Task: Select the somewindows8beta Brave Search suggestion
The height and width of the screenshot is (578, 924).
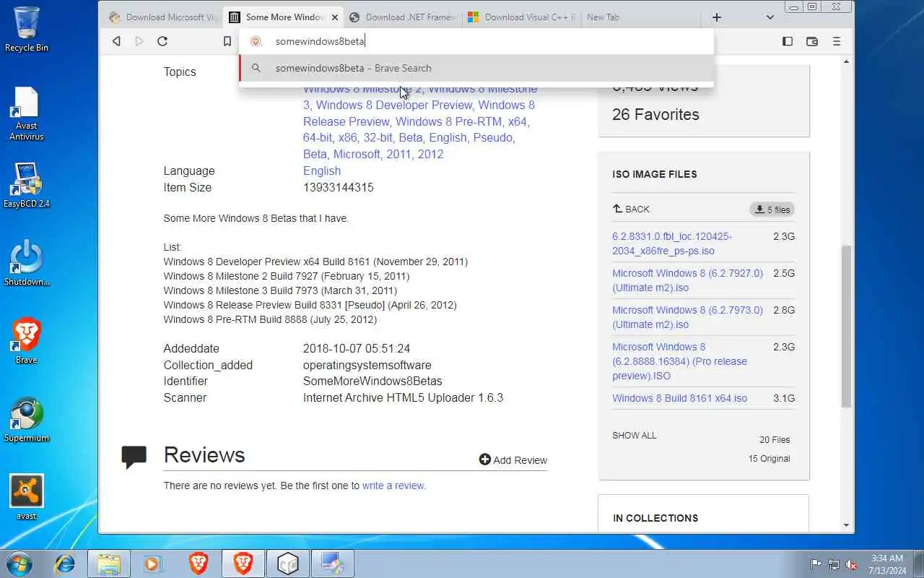Action: [x=476, y=68]
